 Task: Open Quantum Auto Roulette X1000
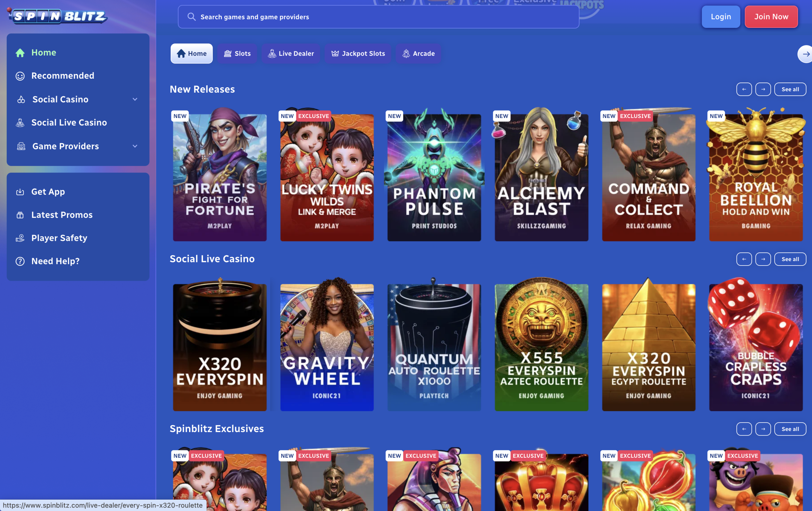pyautogui.click(x=434, y=344)
